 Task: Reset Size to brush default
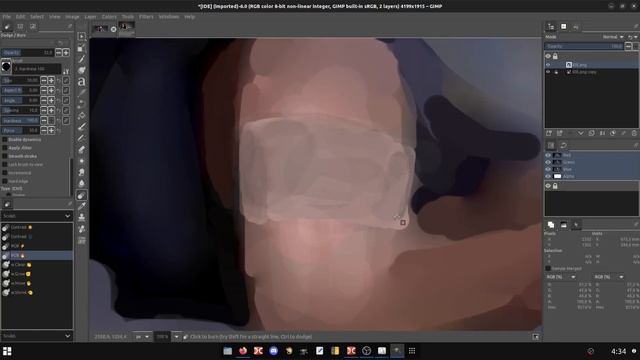pyautogui.click(x=58, y=81)
